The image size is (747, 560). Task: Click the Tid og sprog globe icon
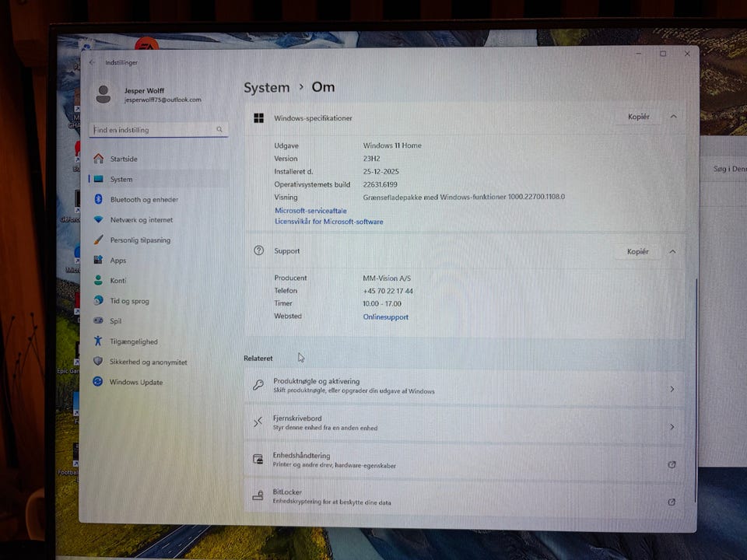99,300
